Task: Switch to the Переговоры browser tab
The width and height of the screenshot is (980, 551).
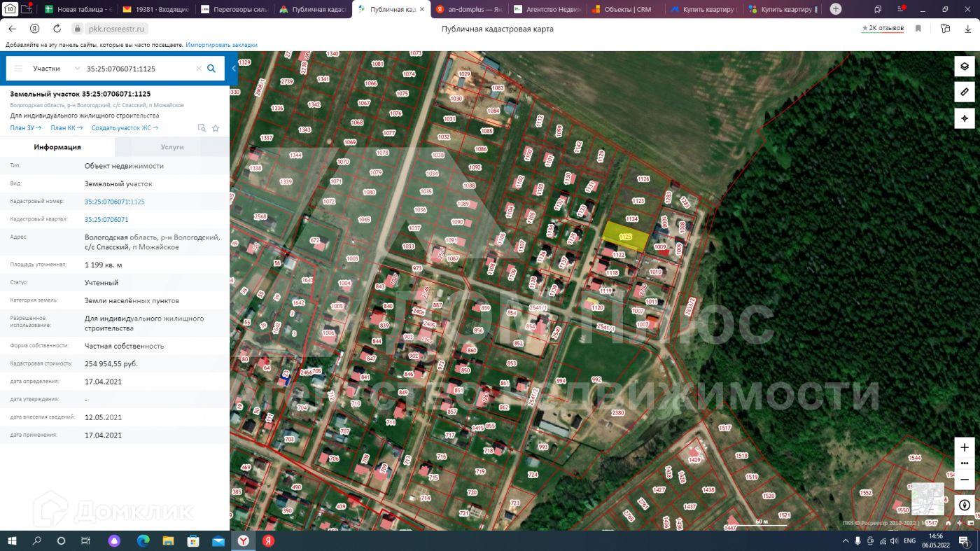Action: 233,10
